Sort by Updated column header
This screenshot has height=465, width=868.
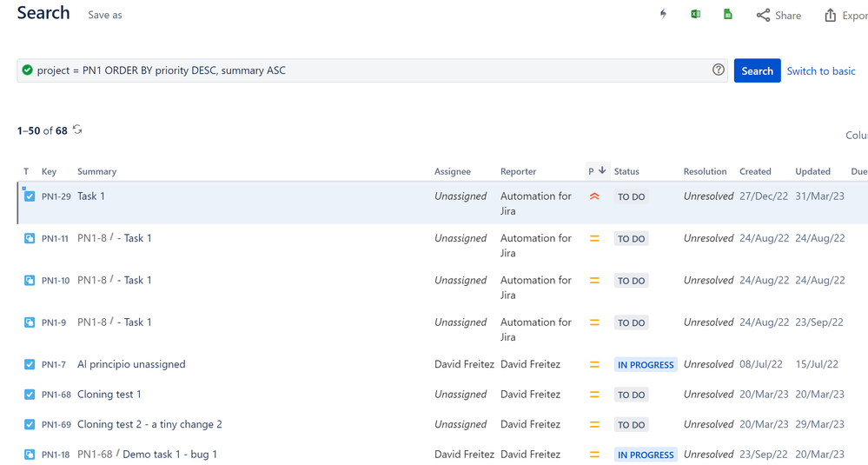pos(812,171)
